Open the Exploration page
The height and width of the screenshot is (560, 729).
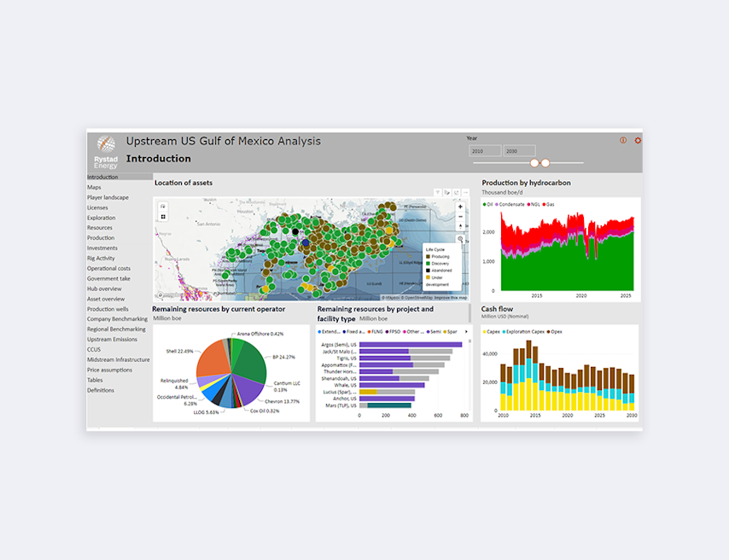click(102, 218)
